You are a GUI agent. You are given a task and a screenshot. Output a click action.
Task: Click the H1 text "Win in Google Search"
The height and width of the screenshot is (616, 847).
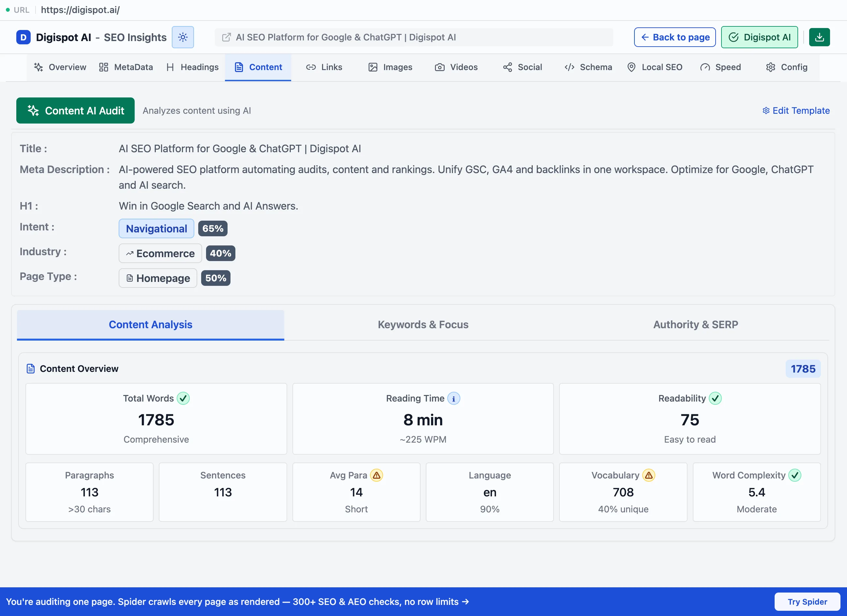click(x=208, y=206)
